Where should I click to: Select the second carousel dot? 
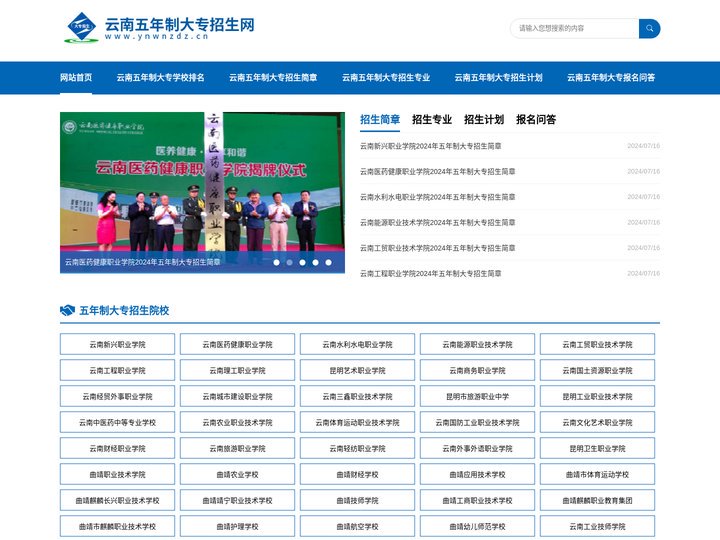[289, 263]
